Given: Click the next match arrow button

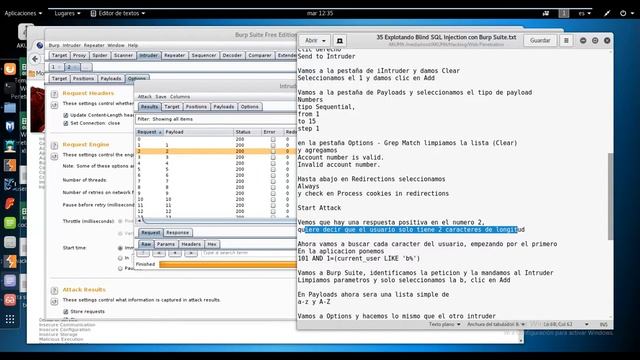Looking at the screenshot, I should point(191,253).
